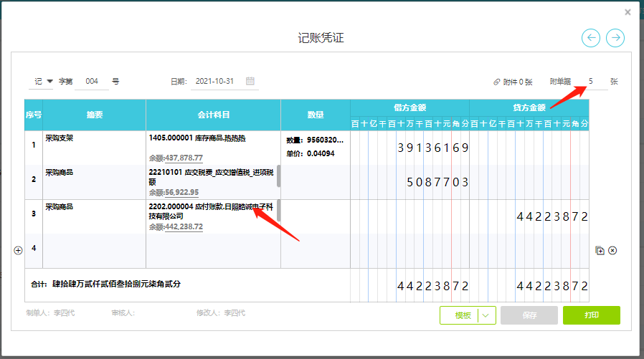
Task: Open the date calendar picker icon
Action: coord(250,81)
